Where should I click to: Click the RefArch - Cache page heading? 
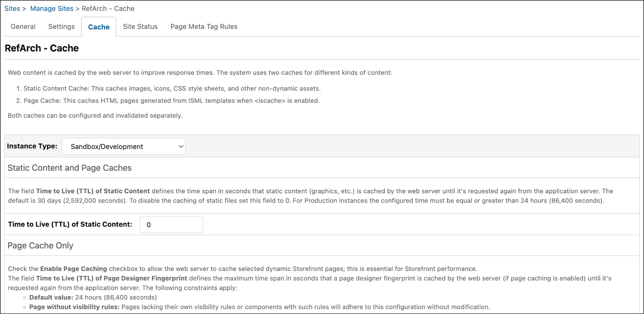(41, 48)
